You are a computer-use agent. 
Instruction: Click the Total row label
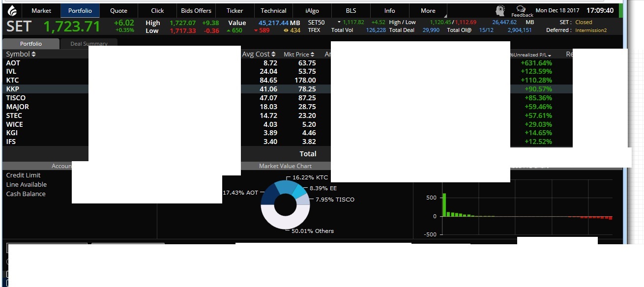point(308,154)
